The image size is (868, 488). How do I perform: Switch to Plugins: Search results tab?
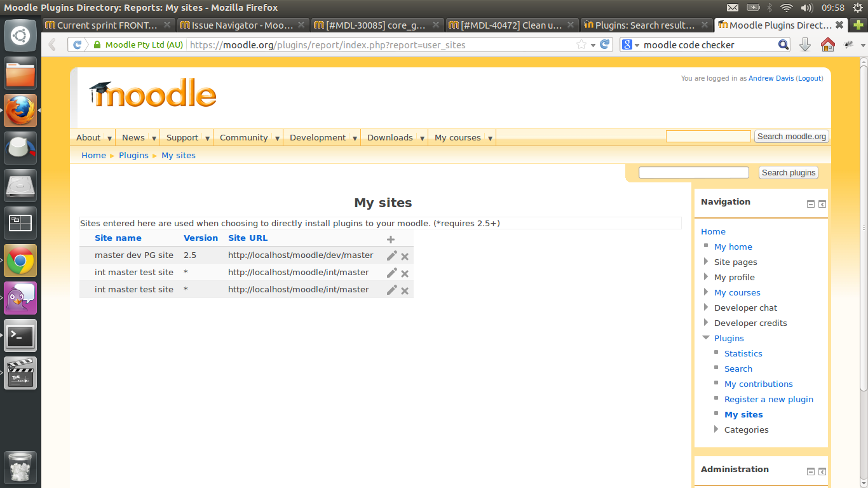pyautogui.click(x=645, y=25)
